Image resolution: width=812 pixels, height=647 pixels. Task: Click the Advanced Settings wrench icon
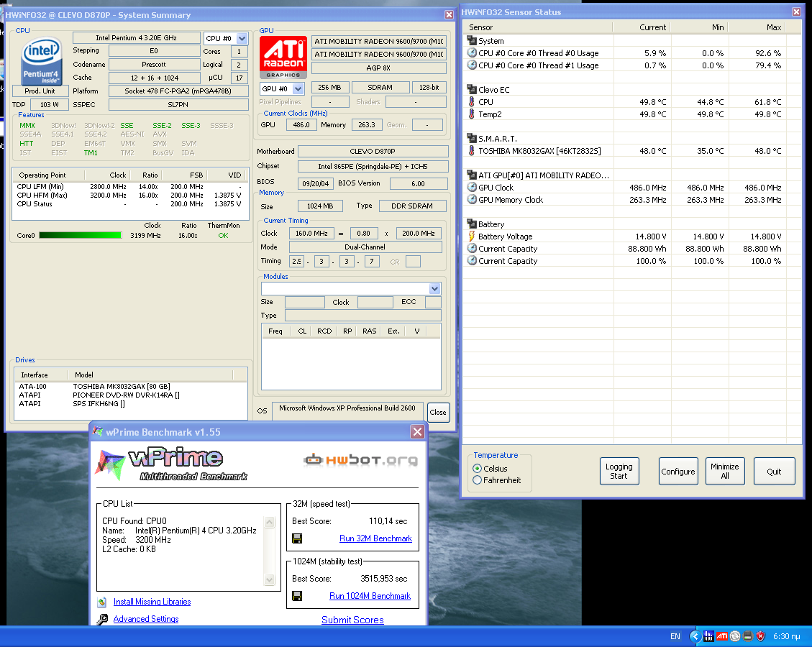(103, 619)
